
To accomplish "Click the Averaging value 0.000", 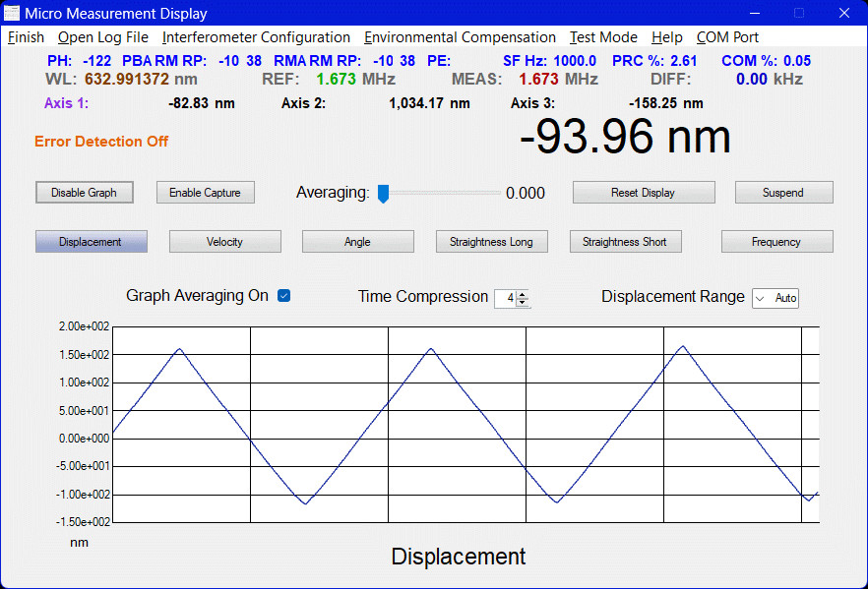I will pyautogui.click(x=526, y=193).
